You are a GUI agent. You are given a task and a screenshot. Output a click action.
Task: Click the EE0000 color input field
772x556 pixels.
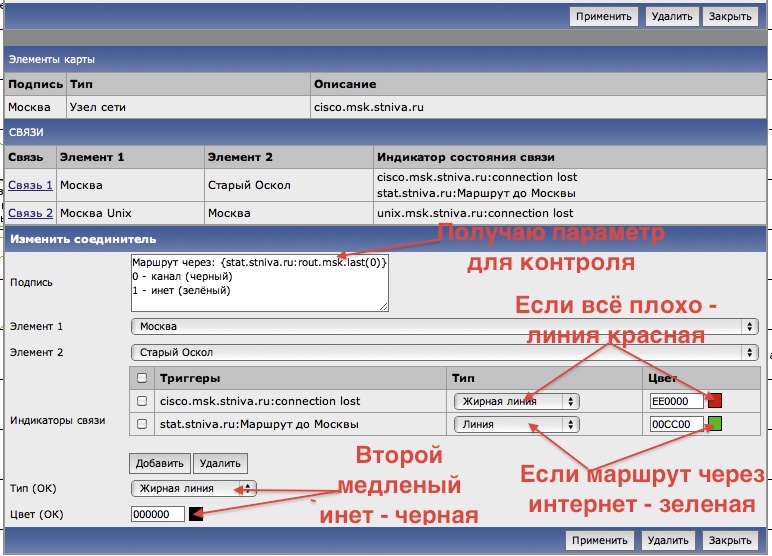pyautogui.click(x=677, y=401)
